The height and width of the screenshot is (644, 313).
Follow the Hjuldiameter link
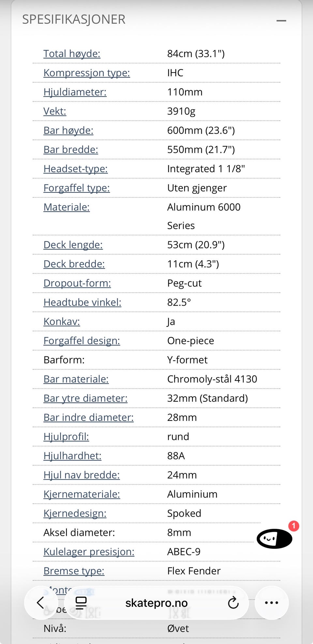pos(75,92)
